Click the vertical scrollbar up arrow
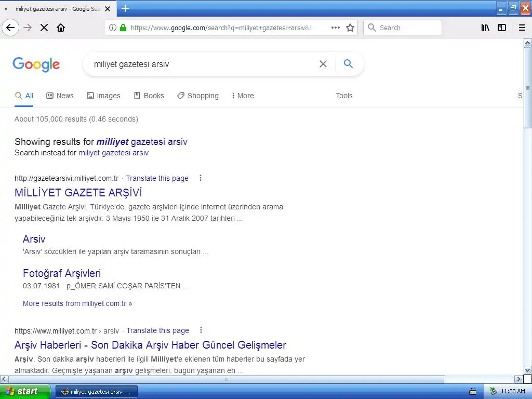 pyautogui.click(x=527, y=43)
